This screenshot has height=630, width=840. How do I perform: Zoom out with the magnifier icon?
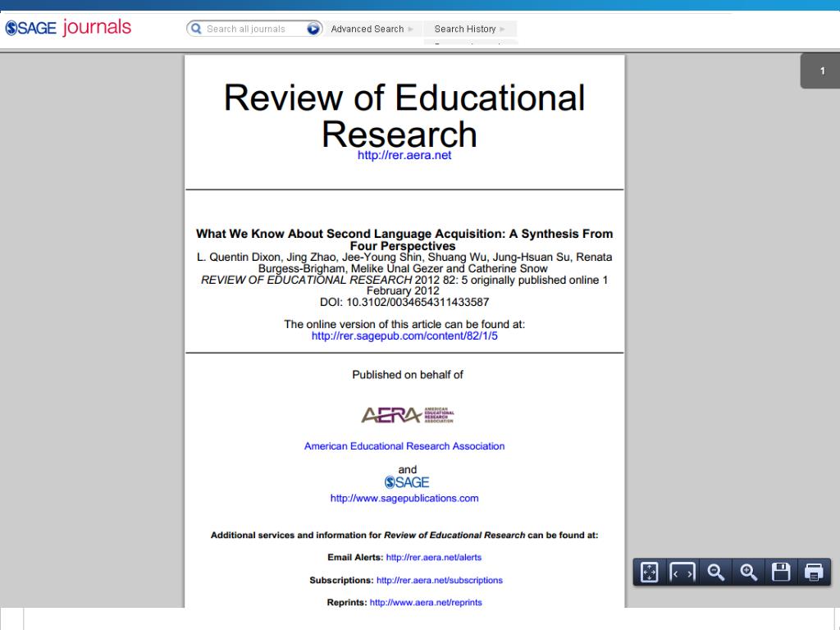(x=715, y=572)
